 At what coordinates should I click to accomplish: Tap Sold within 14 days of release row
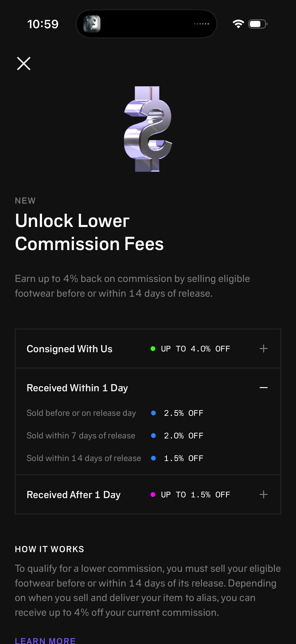84,458
